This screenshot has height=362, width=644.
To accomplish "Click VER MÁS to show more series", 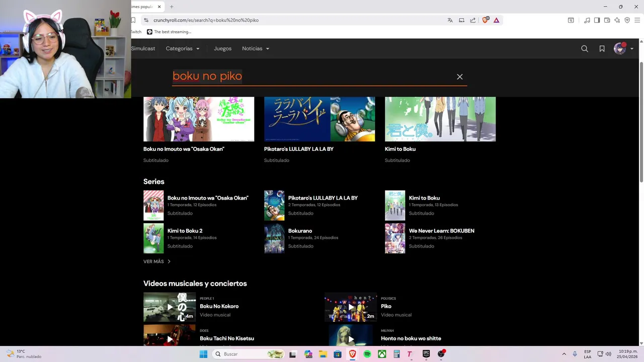I will coord(157,261).
